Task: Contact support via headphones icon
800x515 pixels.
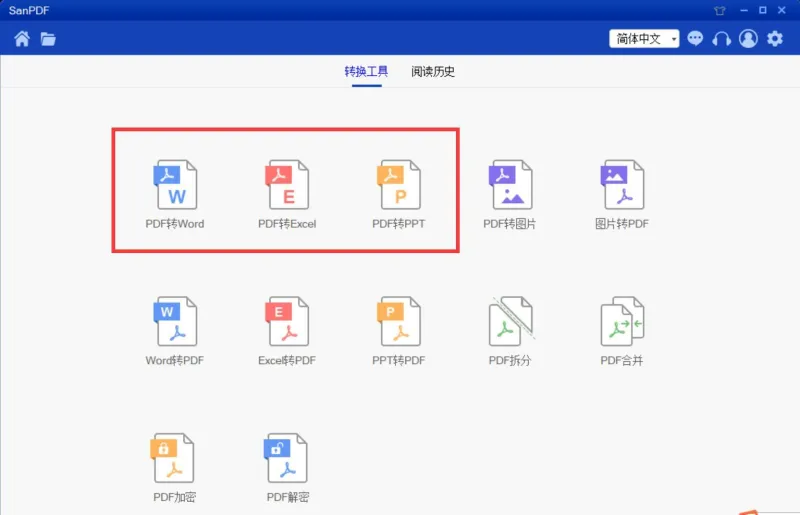Action: 721,39
